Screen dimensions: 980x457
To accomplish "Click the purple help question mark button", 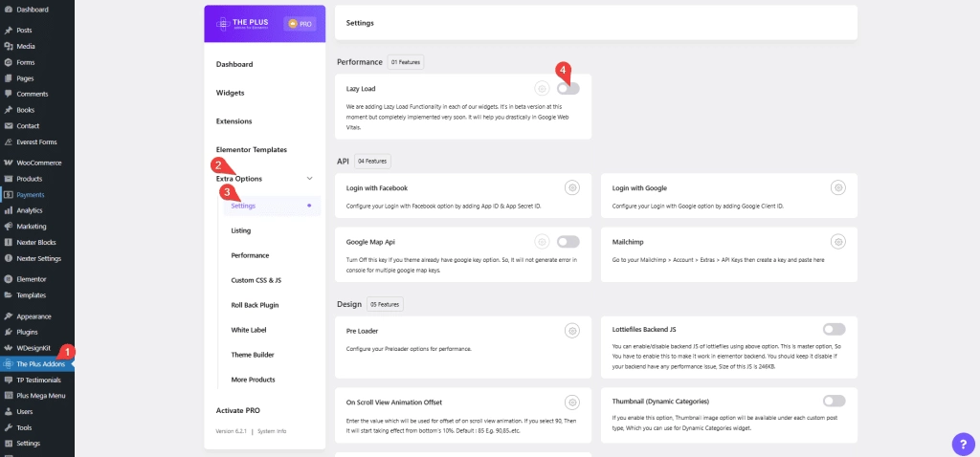I will click(x=963, y=444).
